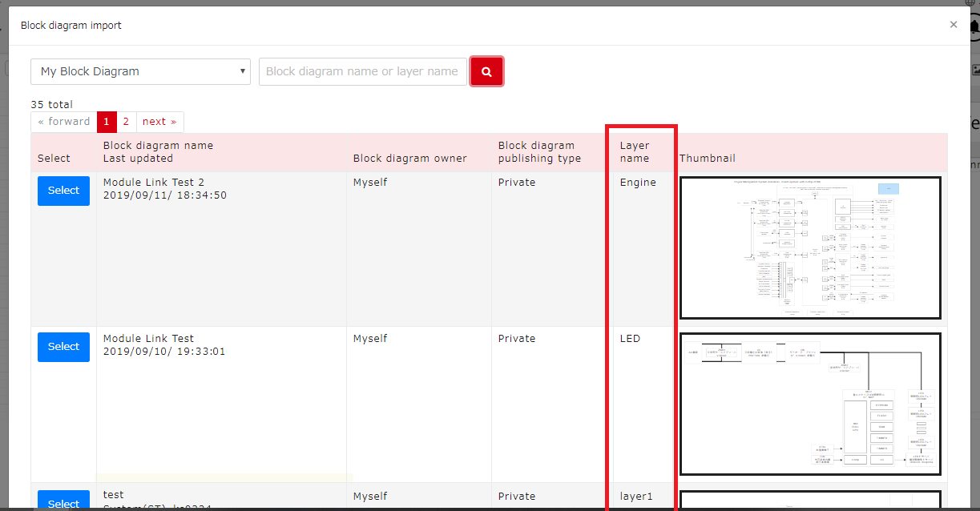This screenshot has width=980, height=511.
Task: Click the forward pagination arrow
Action: (63, 122)
